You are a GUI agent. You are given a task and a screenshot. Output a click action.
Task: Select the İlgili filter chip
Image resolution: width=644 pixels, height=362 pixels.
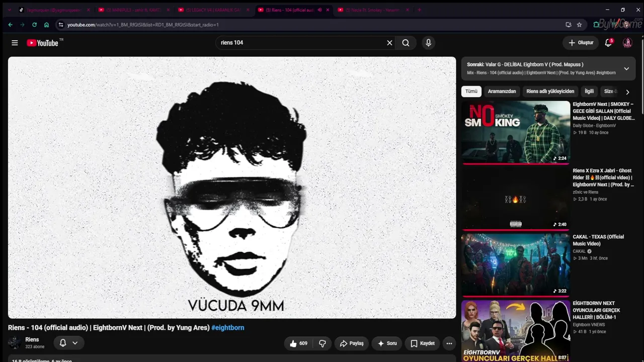589,92
